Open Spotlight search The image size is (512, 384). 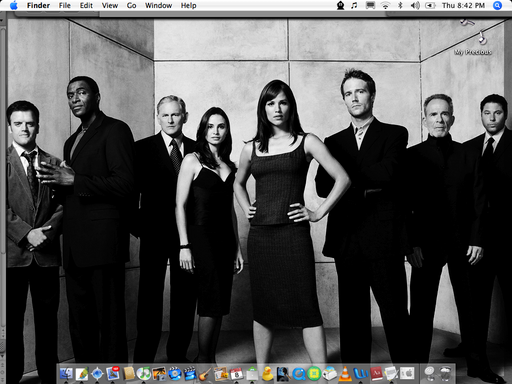(497, 5)
